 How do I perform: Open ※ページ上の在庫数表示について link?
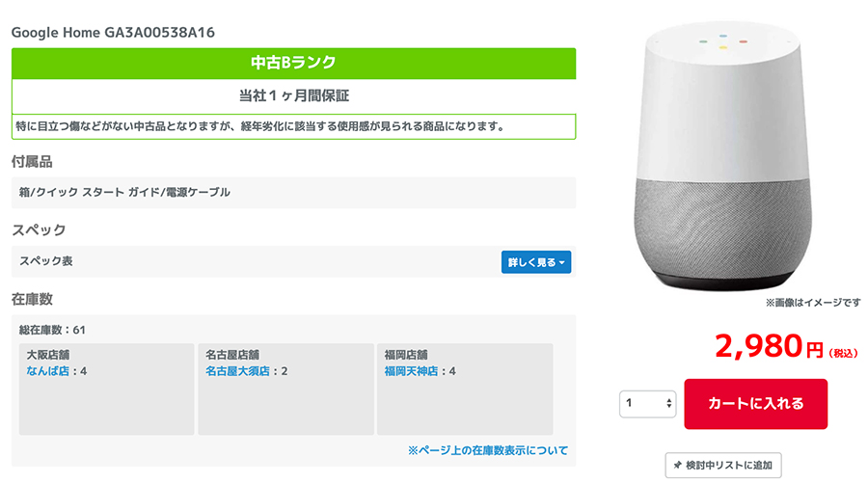(x=488, y=450)
